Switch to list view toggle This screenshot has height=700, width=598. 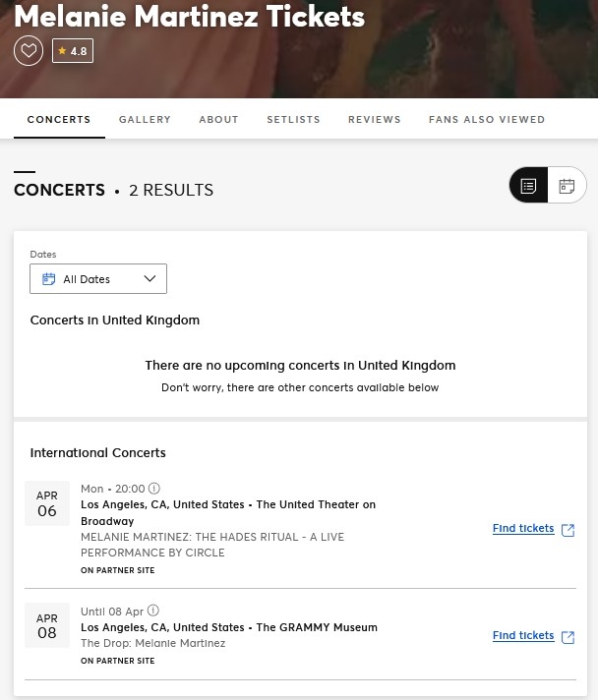tap(528, 186)
